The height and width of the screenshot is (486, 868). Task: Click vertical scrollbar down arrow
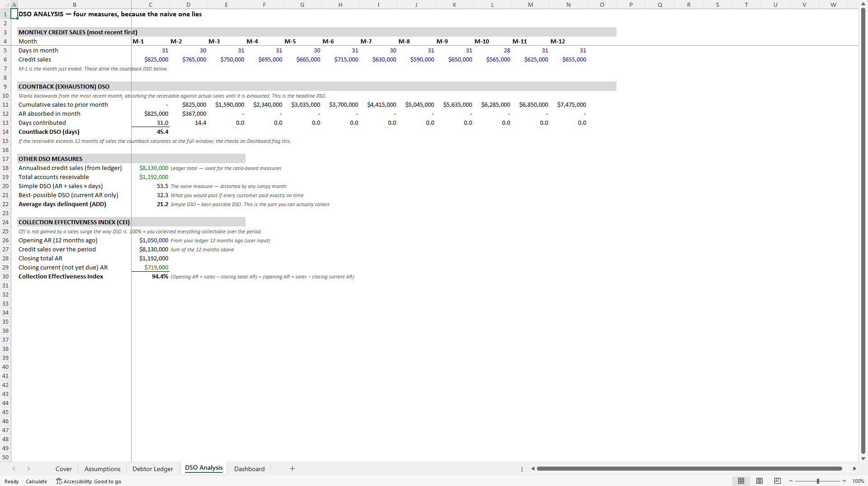coord(863,458)
